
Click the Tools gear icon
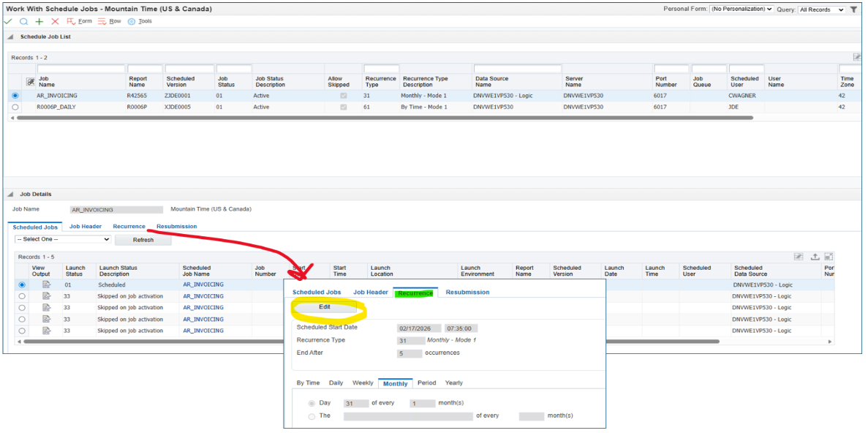click(x=132, y=22)
